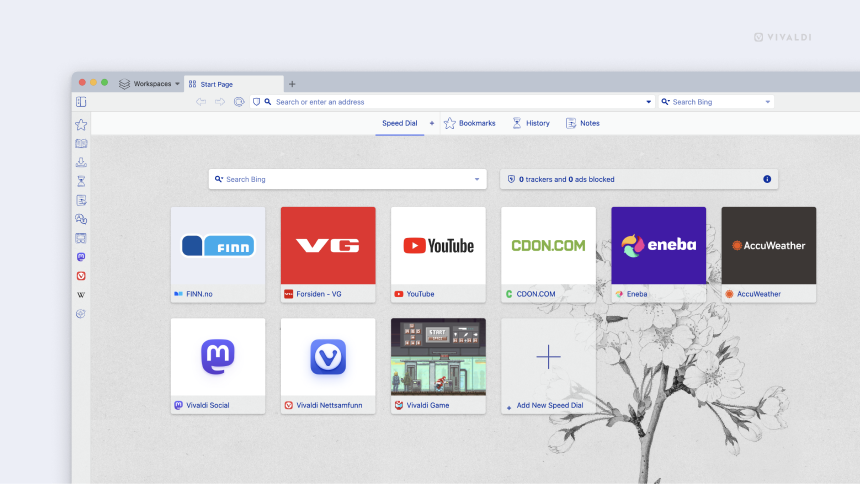Add a new Speed Dial group plus

(x=432, y=123)
